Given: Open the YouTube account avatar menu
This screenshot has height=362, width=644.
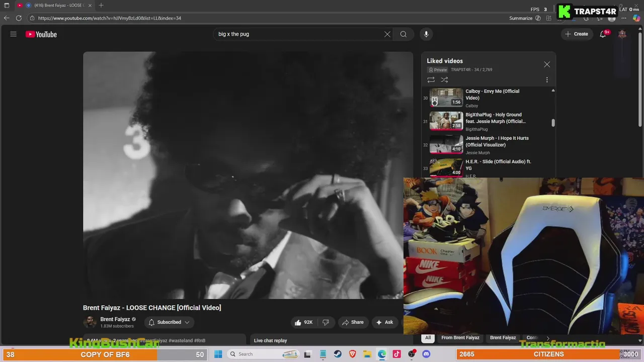Looking at the screenshot, I should point(622,34).
